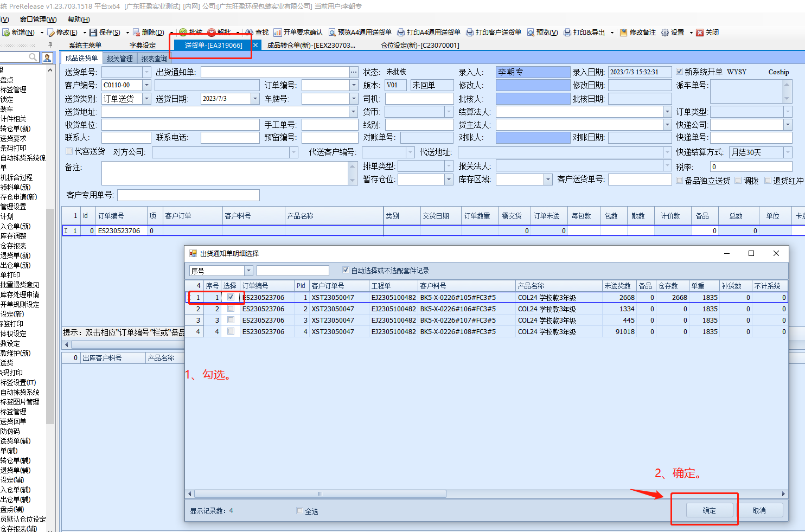Click the 解批 unapprove red icon
The height and width of the screenshot is (532, 805).
click(212, 33)
